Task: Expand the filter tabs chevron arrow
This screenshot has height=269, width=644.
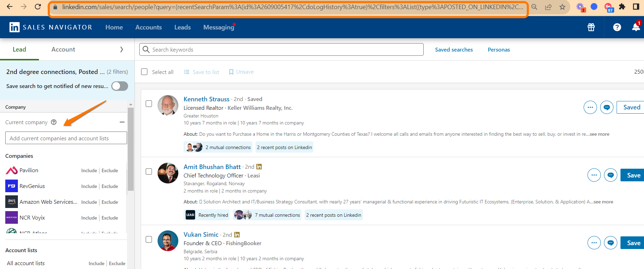Action: (x=121, y=49)
